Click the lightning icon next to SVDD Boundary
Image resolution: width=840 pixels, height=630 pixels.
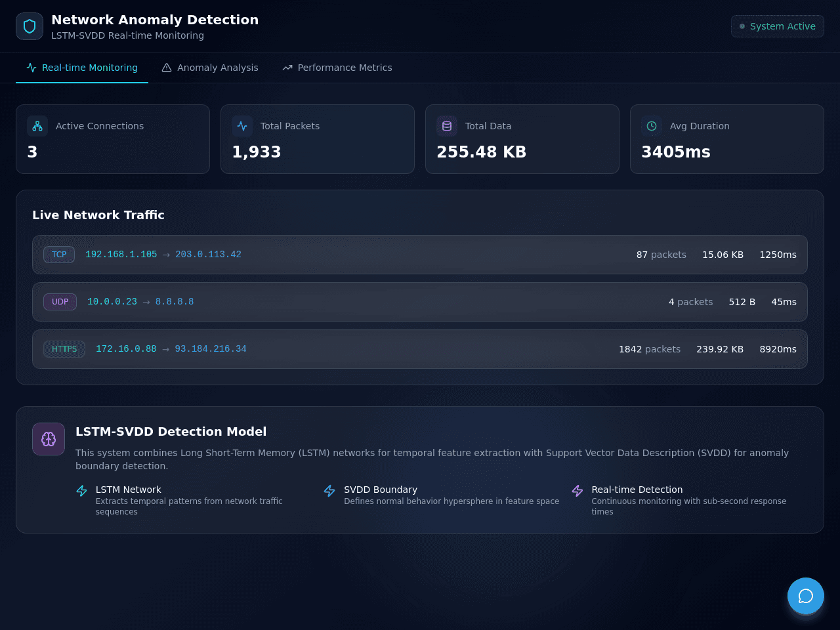tap(329, 491)
